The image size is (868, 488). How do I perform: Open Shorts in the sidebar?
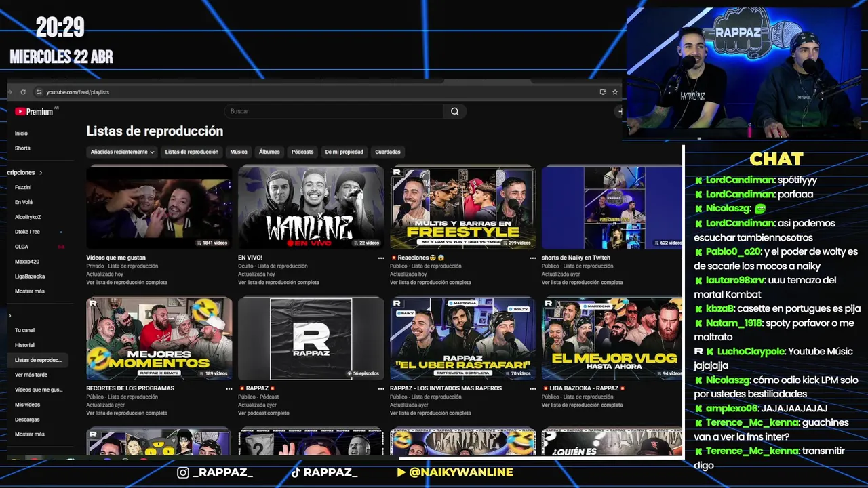[x=22, y=148]
